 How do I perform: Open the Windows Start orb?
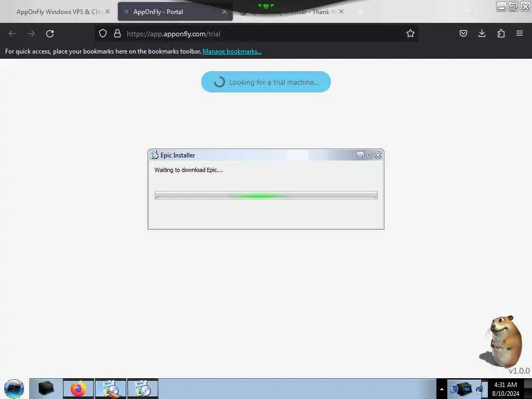(x=14, y=389)
